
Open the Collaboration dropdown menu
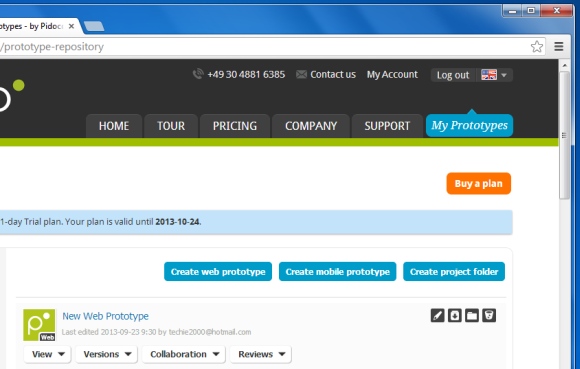(184, 354)
